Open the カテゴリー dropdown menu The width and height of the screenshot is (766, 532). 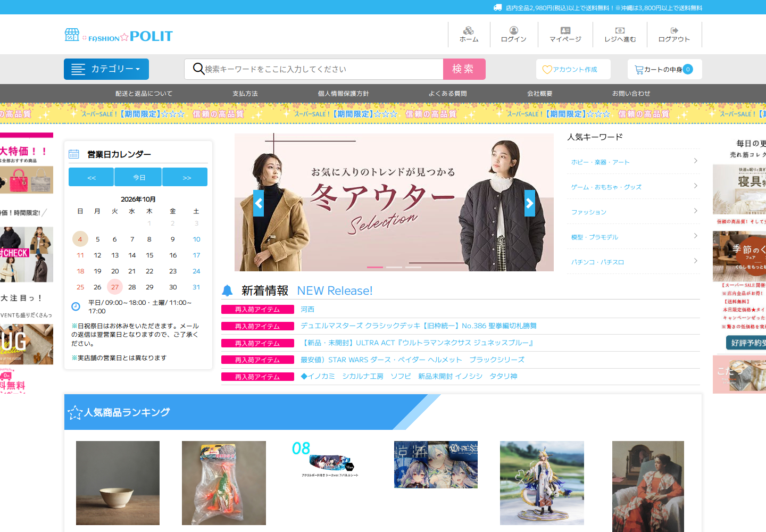point(106,69)
